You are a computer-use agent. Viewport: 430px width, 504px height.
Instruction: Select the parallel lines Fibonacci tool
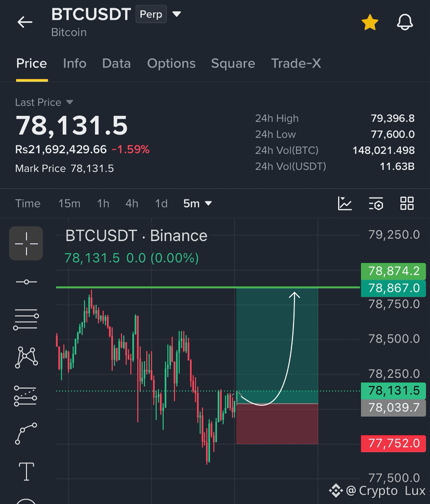(x=26, y=319)
